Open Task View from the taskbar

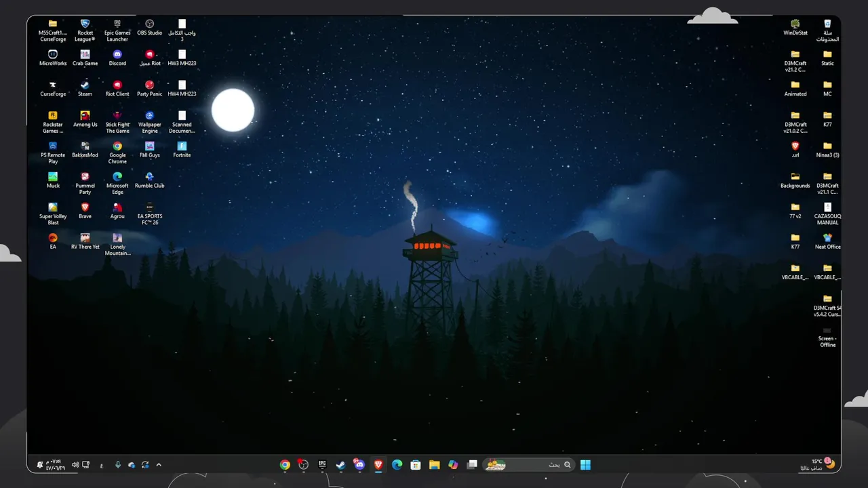coord(472,465)
